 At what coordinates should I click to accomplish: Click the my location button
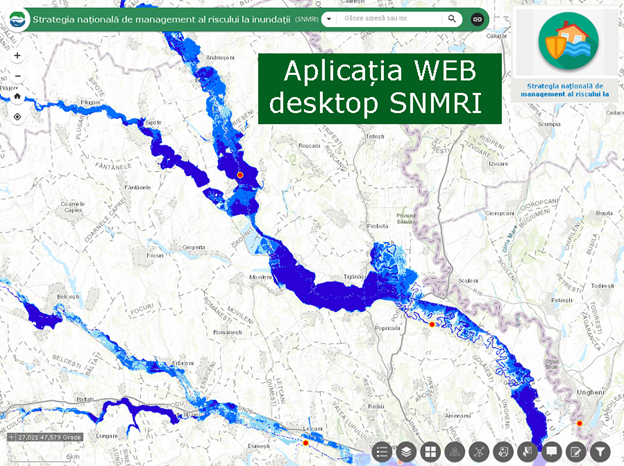pyautogui.click(x=17, y=116)
